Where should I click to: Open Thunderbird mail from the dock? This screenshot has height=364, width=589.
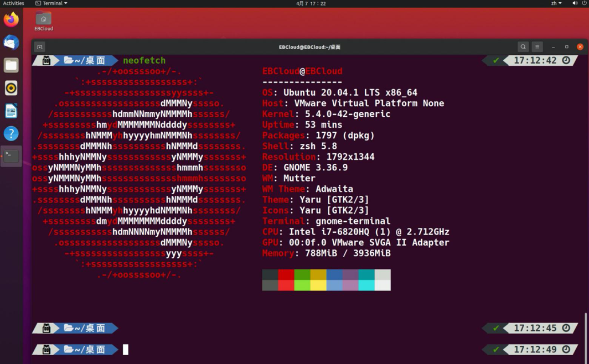point(11,43)
